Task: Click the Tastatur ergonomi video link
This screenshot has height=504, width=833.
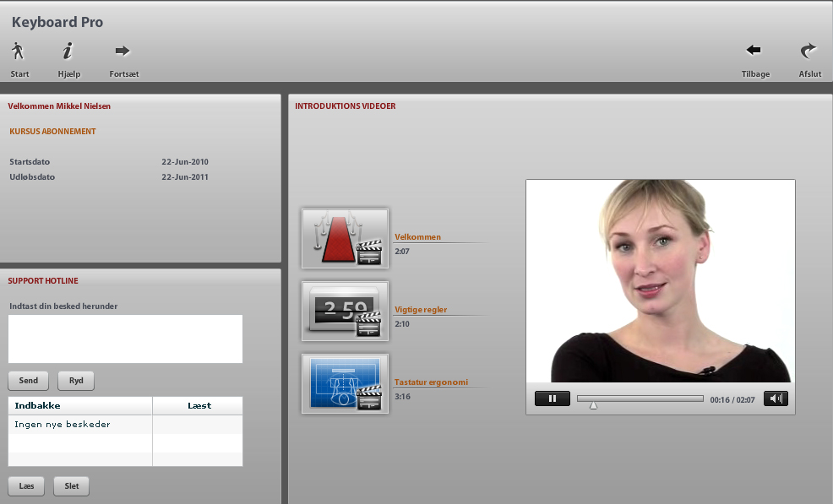Action: coord(431,382)
